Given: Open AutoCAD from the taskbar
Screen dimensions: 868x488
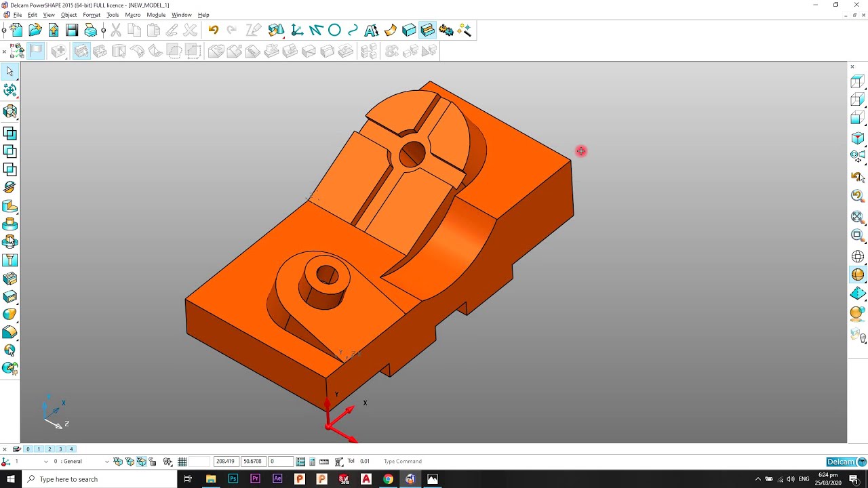Looking at the screenshot, I should [x=366, y=479].
